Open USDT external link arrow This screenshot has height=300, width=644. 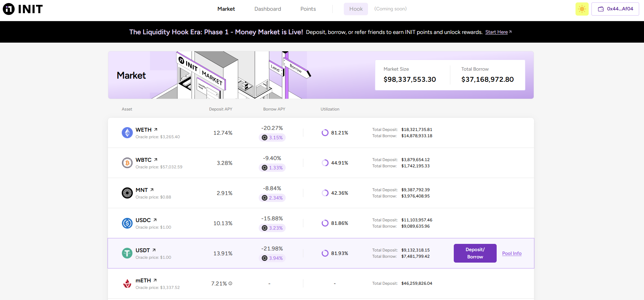point(154,250)
